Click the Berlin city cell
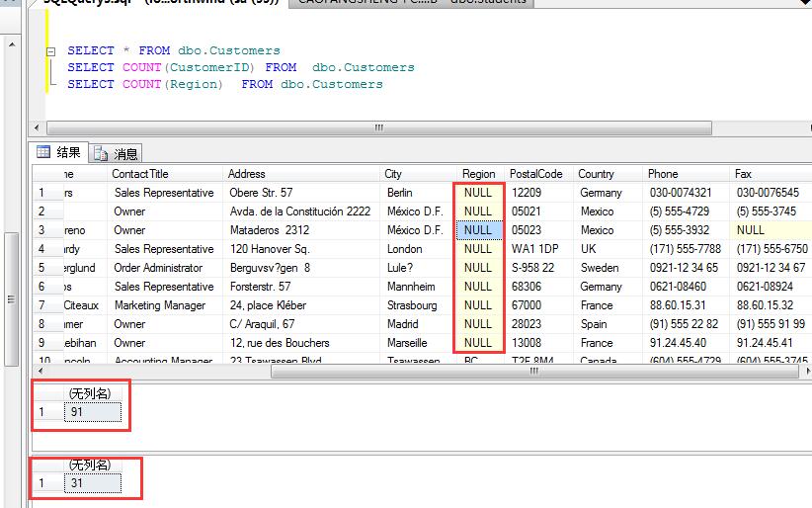This screenshot has width=812, height=508. [x=400, y=193]
